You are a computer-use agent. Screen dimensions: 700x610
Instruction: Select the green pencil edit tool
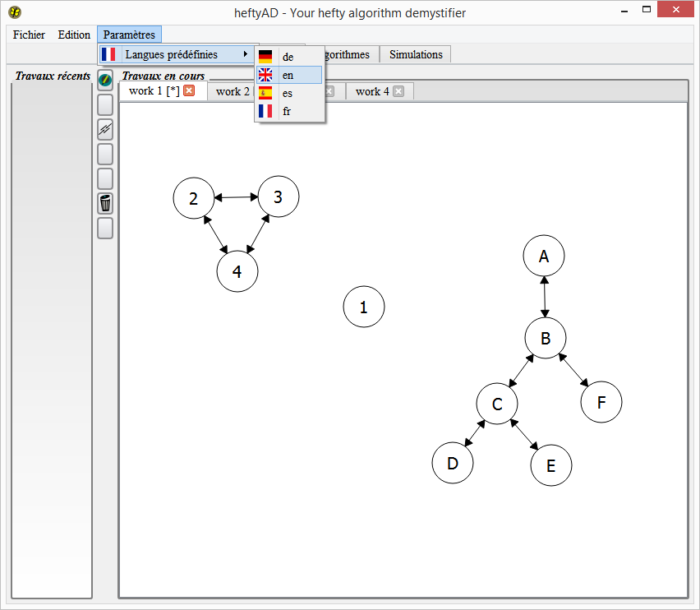(x=105, y=81)
